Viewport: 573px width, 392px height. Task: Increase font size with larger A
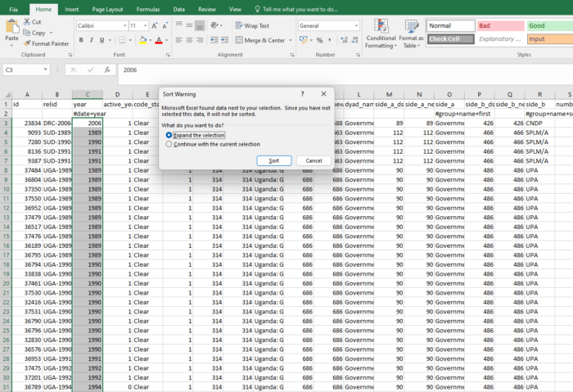[155, 25]
